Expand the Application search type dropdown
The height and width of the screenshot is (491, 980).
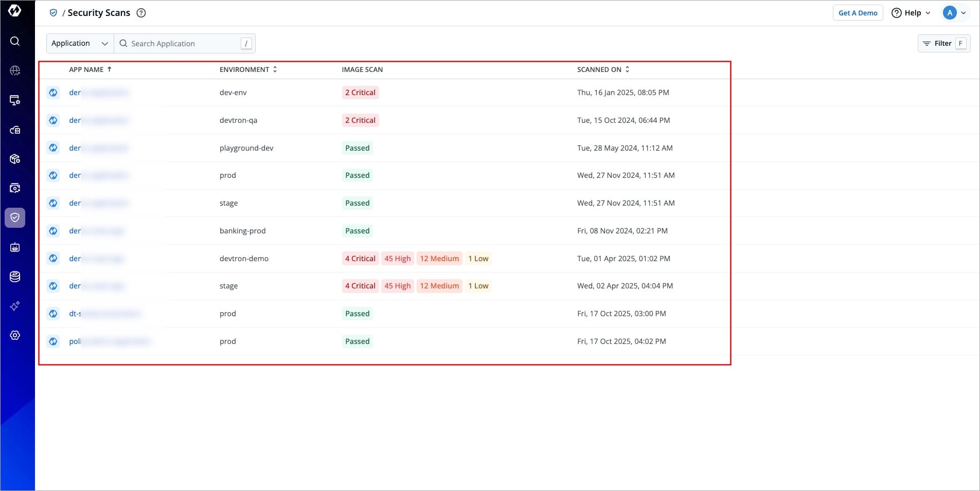click(x=80, y=43)
